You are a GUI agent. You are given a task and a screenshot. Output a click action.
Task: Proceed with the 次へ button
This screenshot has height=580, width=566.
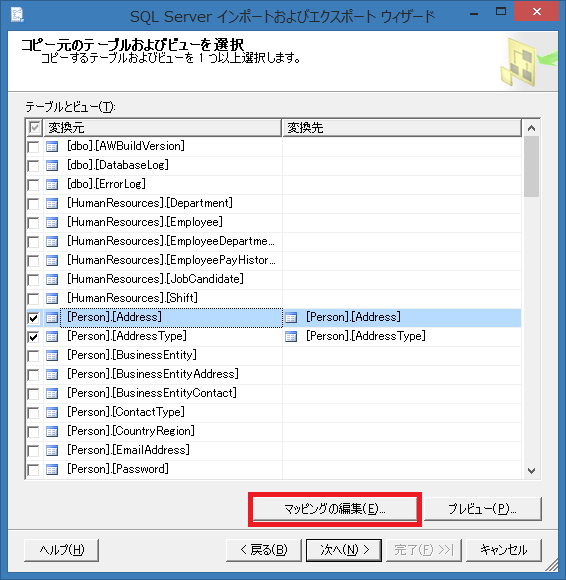pos(344,550)
